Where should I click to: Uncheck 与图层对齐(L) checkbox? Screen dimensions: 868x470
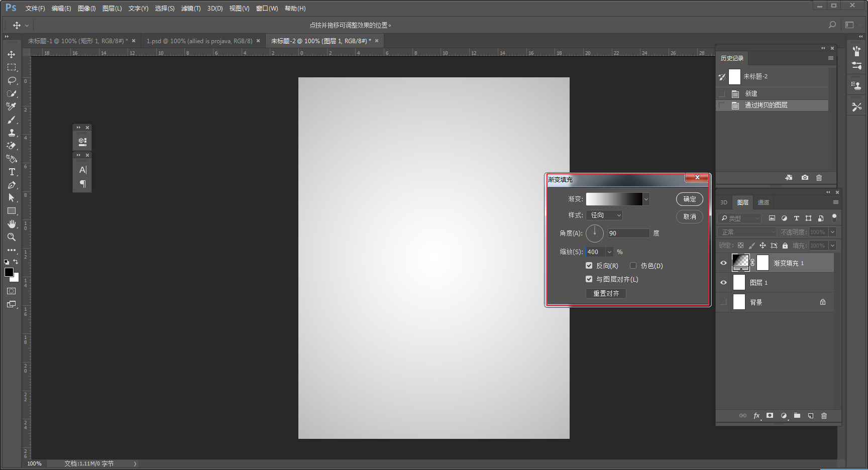tap(589, 279)
